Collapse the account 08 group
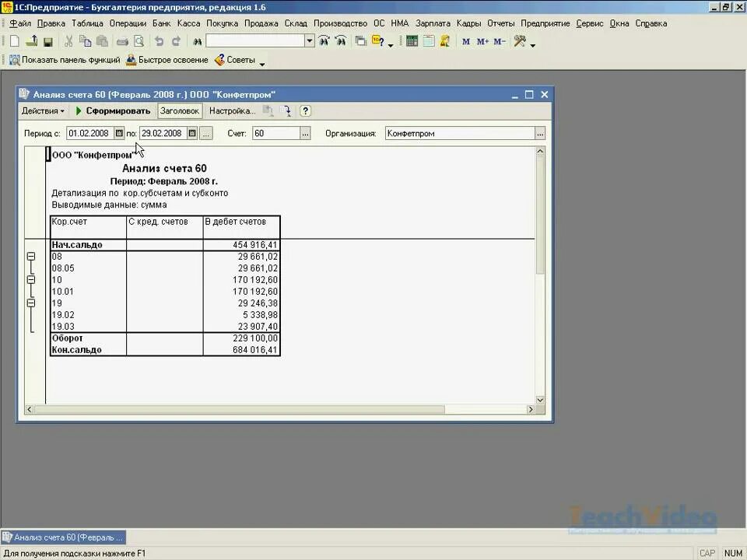Viewport: 747px width, 560px height. [31, 257]
